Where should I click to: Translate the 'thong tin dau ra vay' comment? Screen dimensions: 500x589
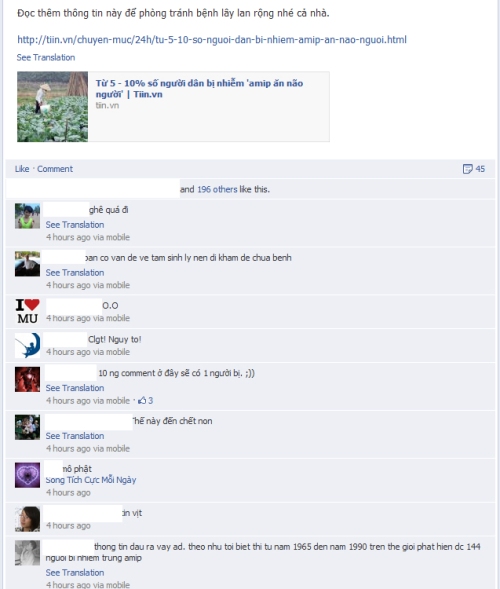75,573
